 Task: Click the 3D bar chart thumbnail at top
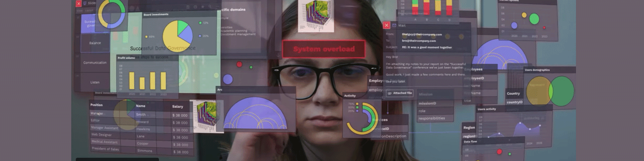316,15
